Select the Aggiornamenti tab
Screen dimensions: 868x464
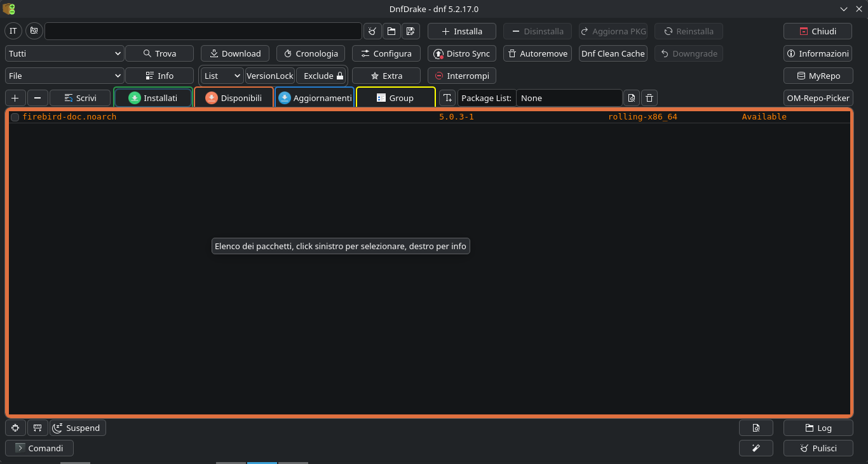pyautogui.click(x=315, y=98)
